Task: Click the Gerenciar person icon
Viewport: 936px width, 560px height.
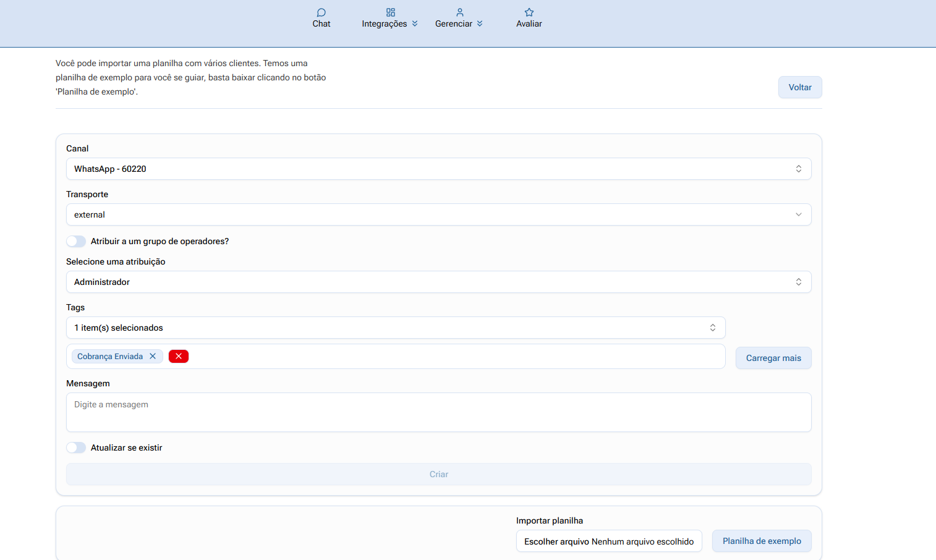Action: [x=459, y=12]
